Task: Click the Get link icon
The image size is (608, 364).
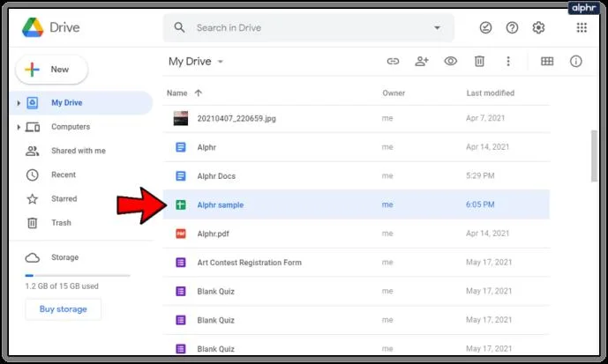Action: tap(393, 61)
